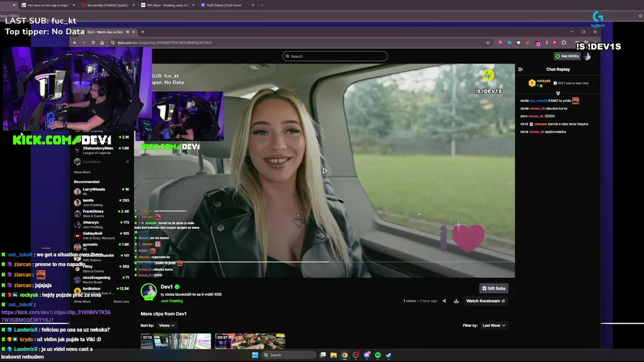
Task: Open the user avatar next to Get KICKs
Action: pyautogui.click(x=587, y=56)
